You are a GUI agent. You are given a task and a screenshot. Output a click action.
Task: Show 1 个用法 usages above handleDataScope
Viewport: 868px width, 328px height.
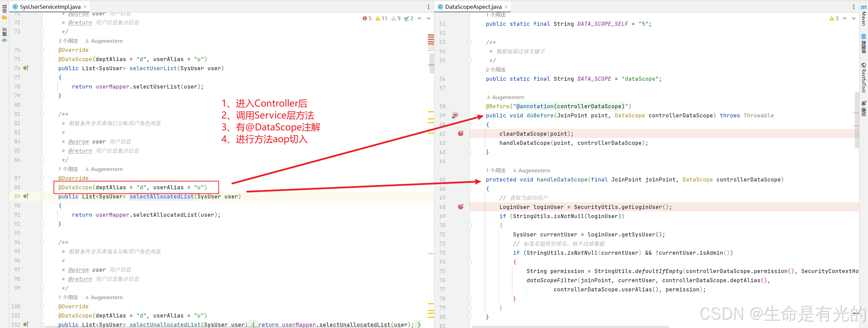click(496, 170)
